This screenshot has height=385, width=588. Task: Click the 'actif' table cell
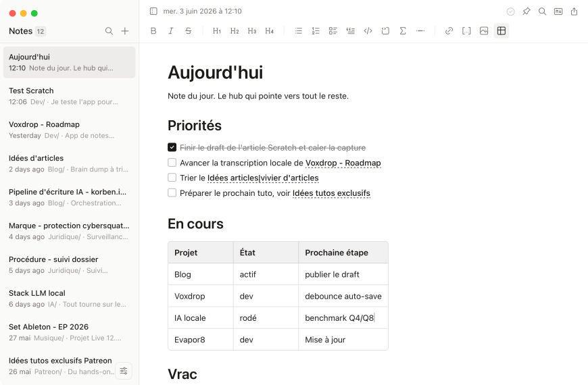coord(266,274)
